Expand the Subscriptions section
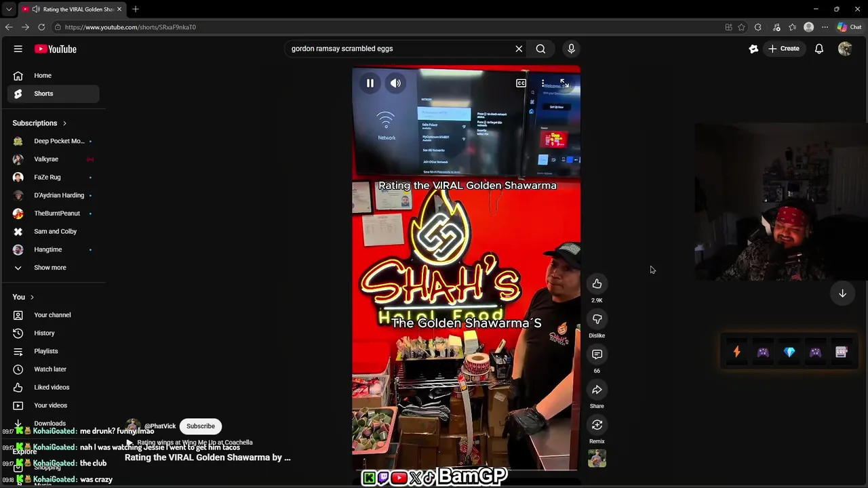Image resolution: width=868 pixels, height=488 pixels. point(39,123)
